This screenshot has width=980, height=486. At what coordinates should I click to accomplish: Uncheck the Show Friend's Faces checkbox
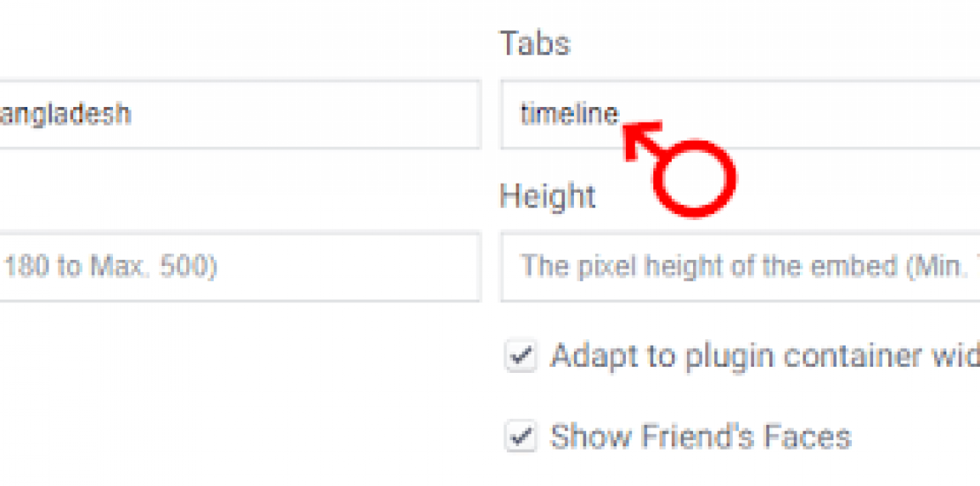[521, 437]
